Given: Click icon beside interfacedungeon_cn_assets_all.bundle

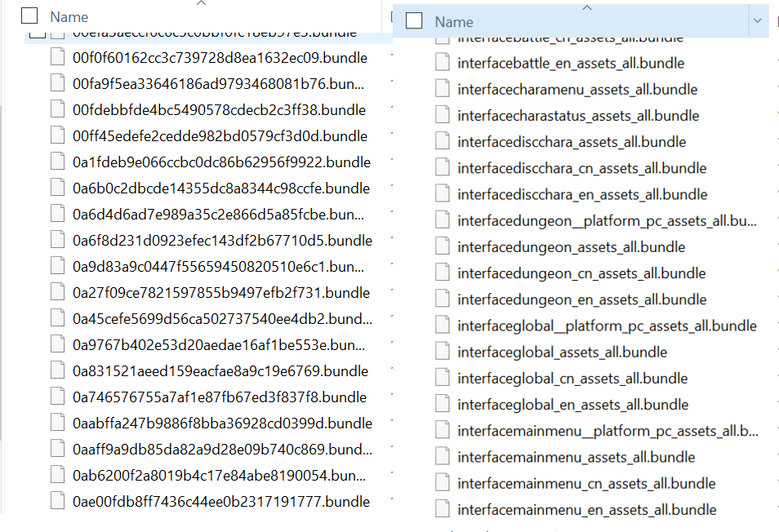Looking at the screenshot, I should tap(443, 273).
